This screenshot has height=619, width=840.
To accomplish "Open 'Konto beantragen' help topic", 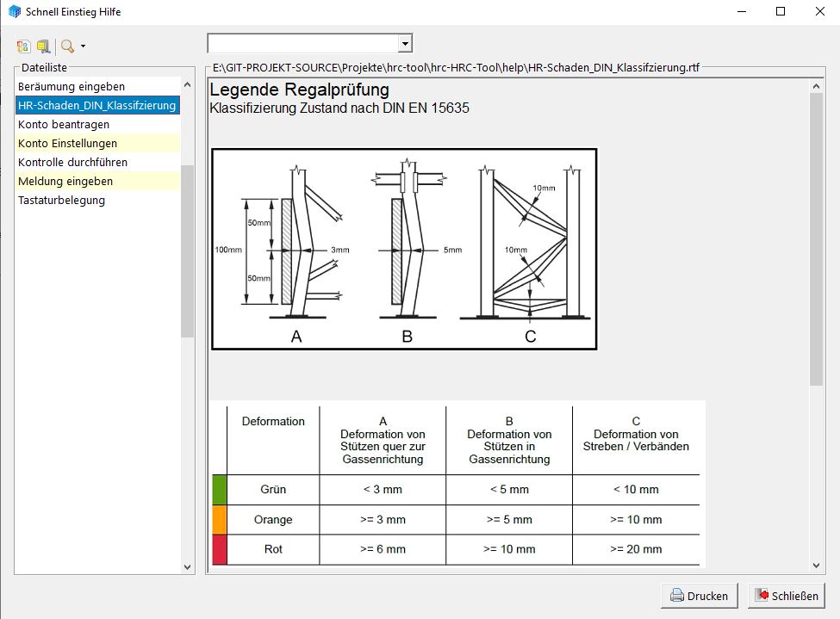I will click(64, 125).
